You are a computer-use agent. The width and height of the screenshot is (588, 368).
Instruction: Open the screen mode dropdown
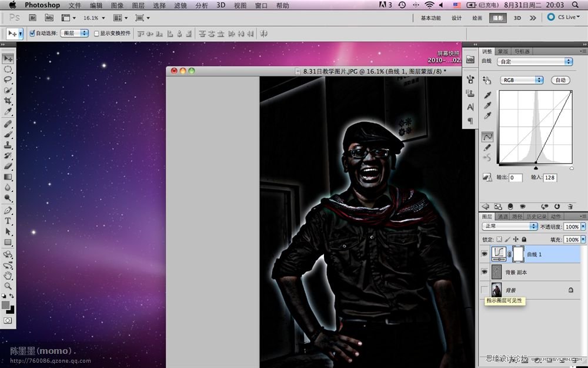[142, 18]
